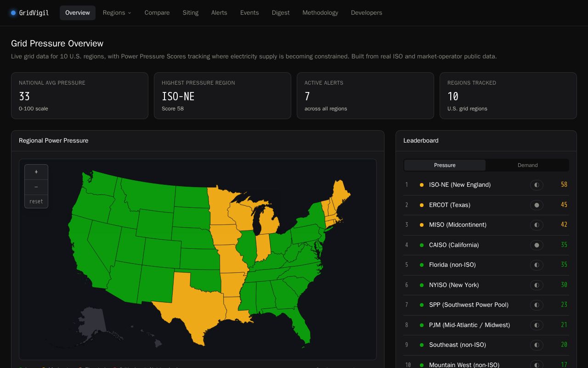Select NYISO (New York) in the leaderboard

[486, 285]
